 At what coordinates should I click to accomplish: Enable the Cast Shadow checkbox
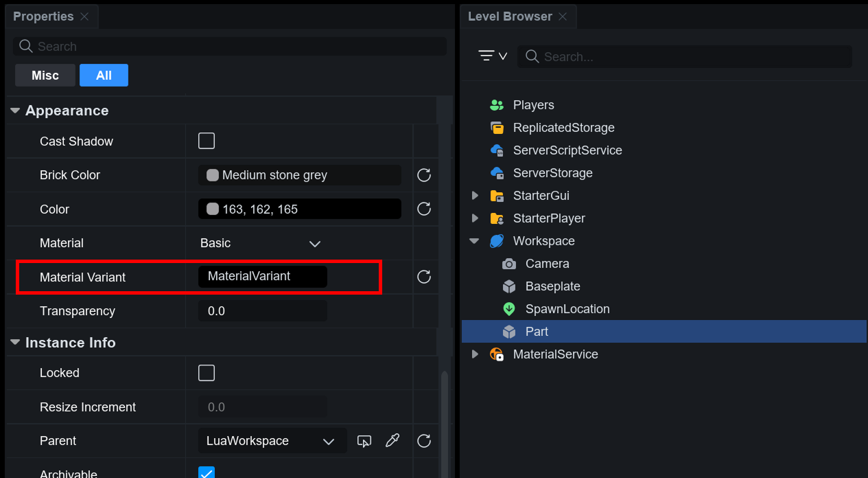tap(207, 141)
